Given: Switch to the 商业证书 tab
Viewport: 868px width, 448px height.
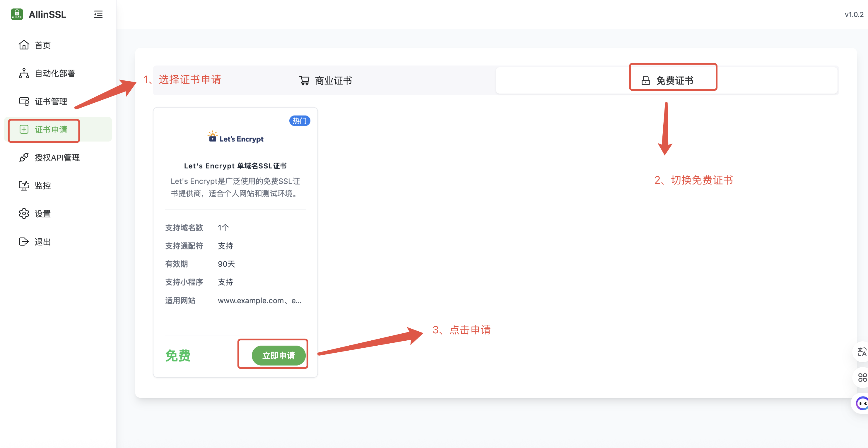Looking at the screenshot, I should (326, 81).
